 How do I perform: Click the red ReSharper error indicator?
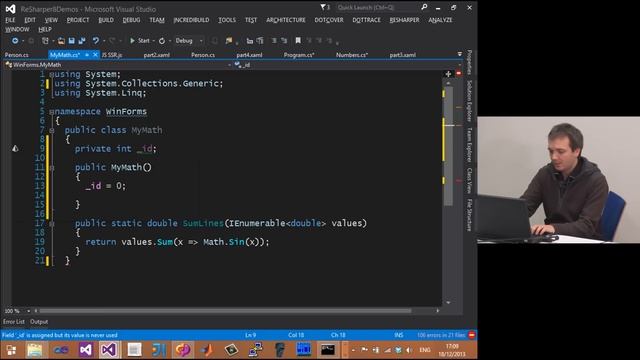coord(458,73)
